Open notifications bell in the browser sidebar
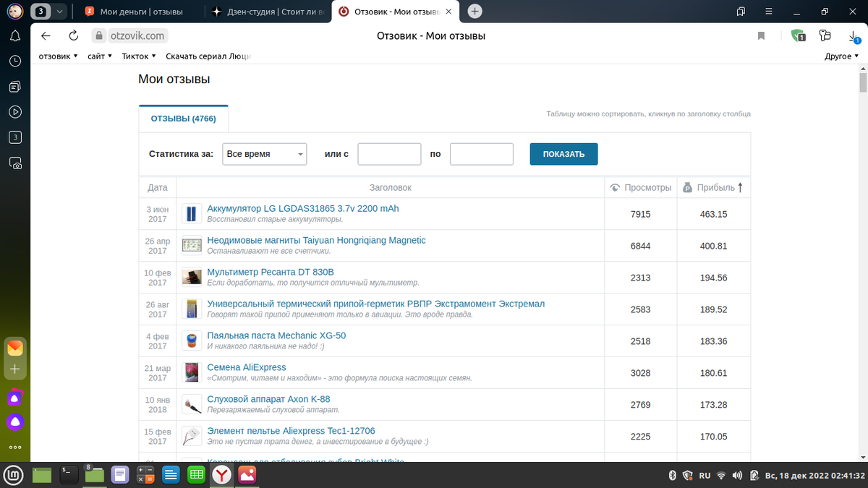868x488 pixels. click(x=15, y=36)
